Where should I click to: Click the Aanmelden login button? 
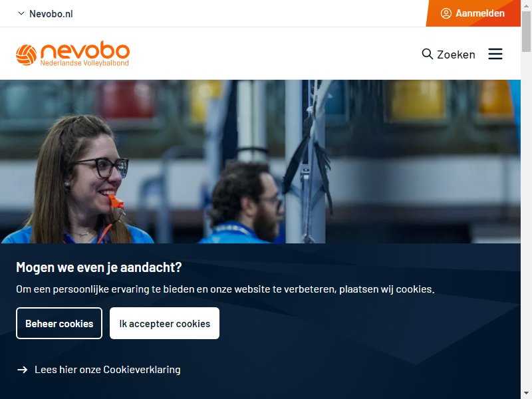tap(473, 13)
